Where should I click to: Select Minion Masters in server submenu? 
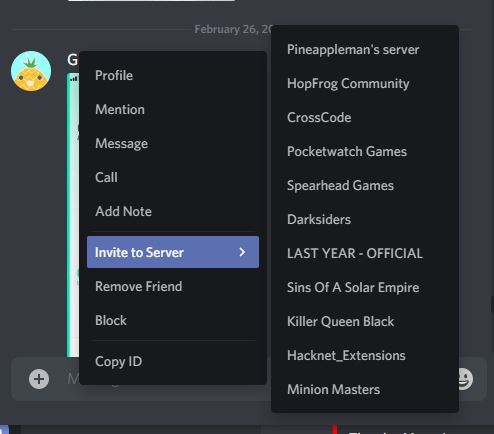pyautogui.click(x=365, y=389)
